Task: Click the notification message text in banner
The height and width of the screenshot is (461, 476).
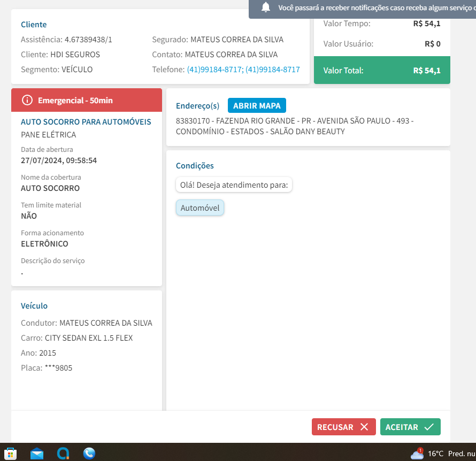Action: click(377, 8)
